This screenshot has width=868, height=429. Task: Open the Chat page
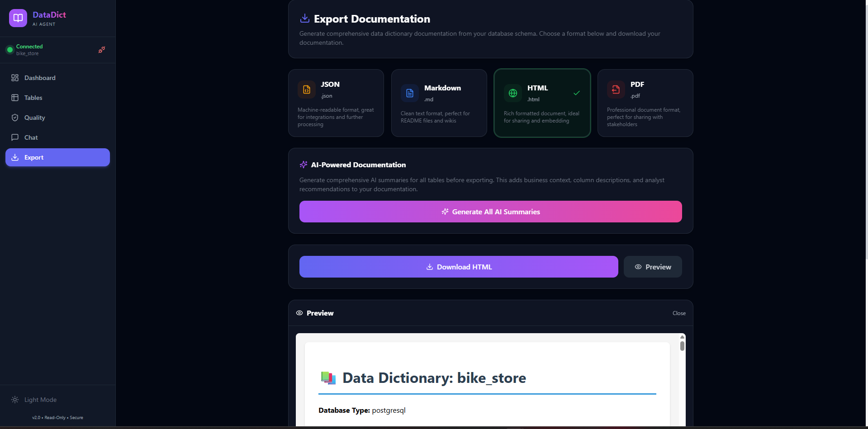(57, 137)
